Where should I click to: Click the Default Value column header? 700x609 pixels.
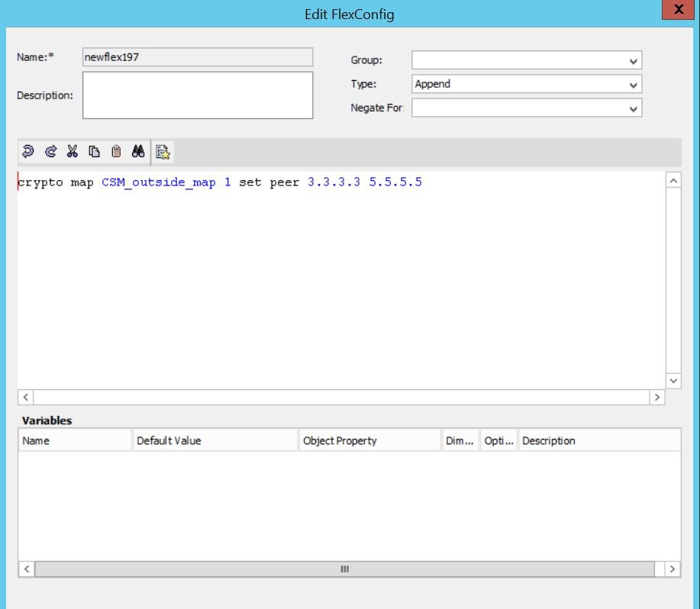coord(215,440)
